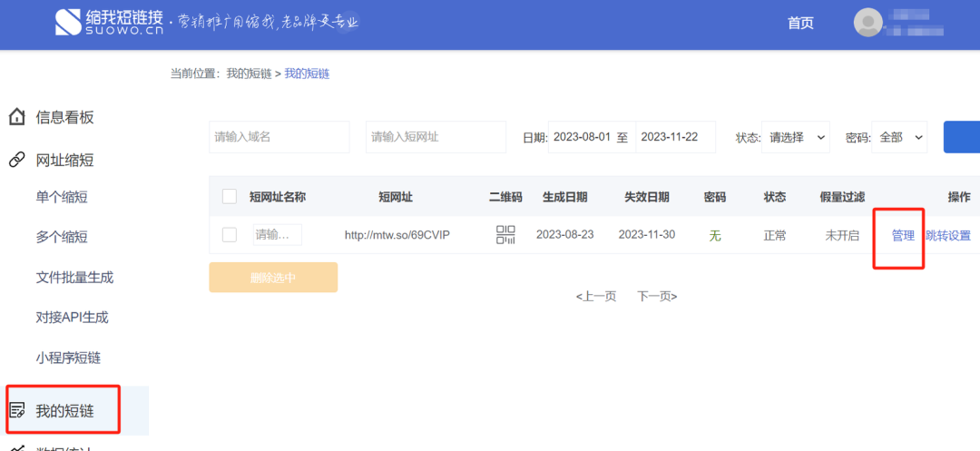This screenshot has width=980, height=451.
Task: Click the 跳转设置 link
Action: tap(948, 236)
